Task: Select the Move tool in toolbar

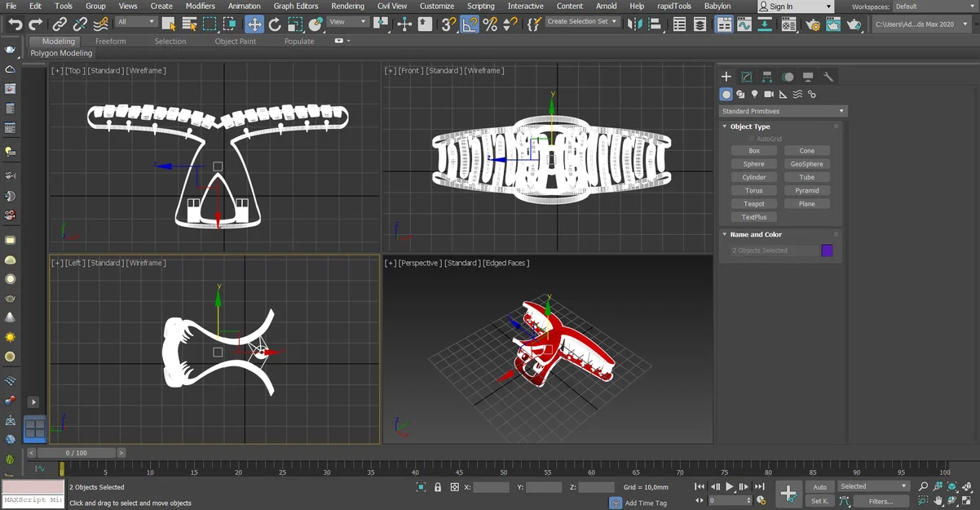Action: pyautogui.click(x=254, y=24)
